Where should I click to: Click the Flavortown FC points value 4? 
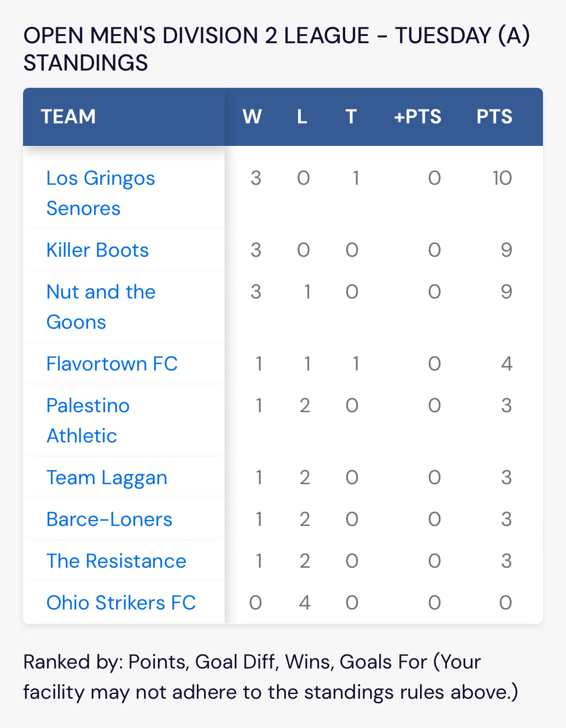506,364
